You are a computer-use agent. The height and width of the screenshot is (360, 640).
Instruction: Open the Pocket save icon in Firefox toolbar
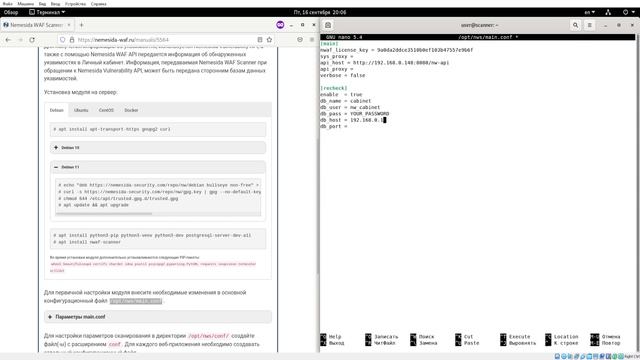(300, 40)
